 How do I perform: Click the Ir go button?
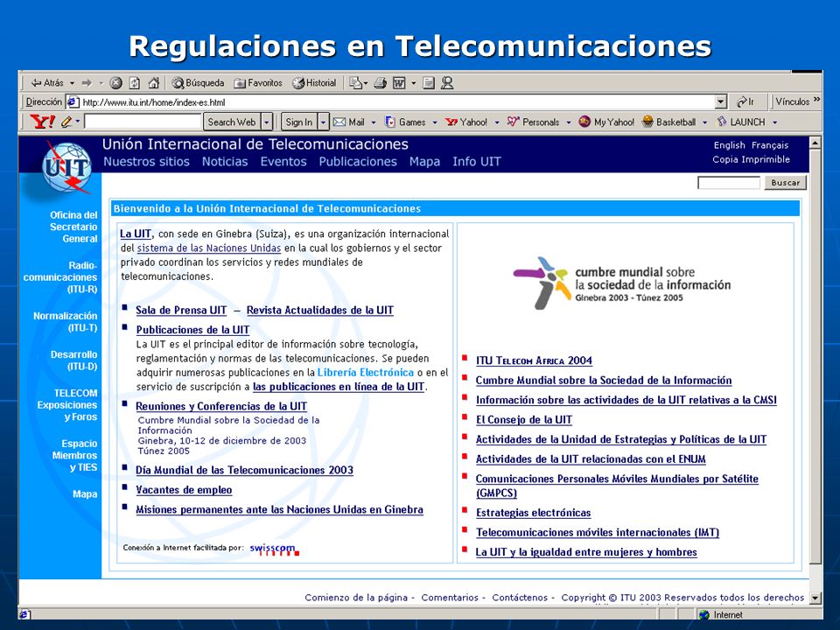click(x=745, y=101)
